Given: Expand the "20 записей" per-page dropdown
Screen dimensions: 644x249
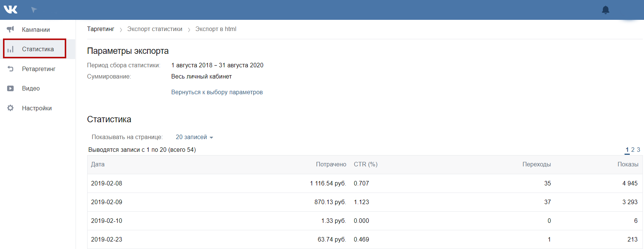Looking at the screenshot, I should point(194,137).
